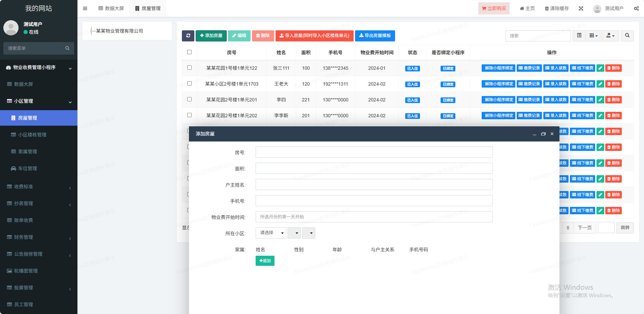Select 某某物业管理有限公司 in the tree

[x=120, y=31]
